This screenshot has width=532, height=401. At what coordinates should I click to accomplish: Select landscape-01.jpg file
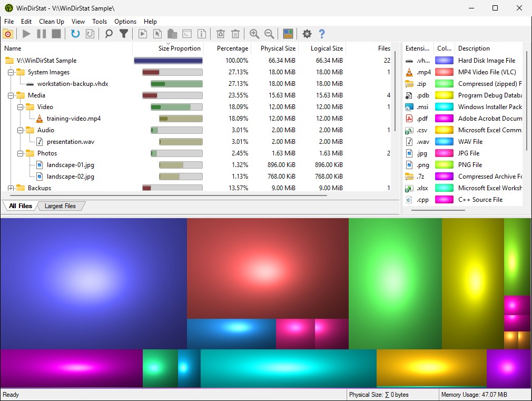(70, 165)
